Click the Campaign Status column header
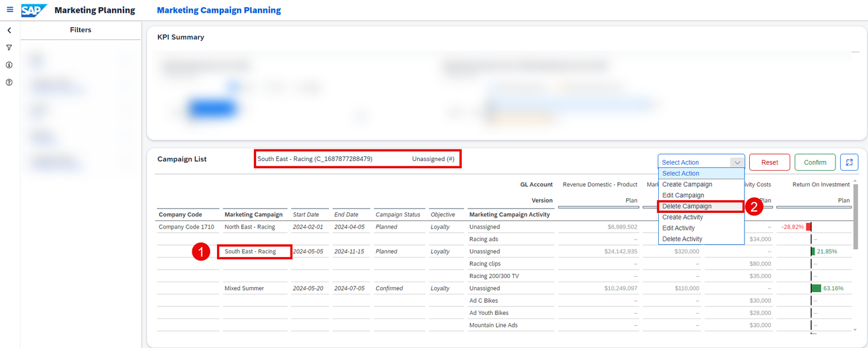868x348 pixels. pyautogui.click(x=398, y=214)
